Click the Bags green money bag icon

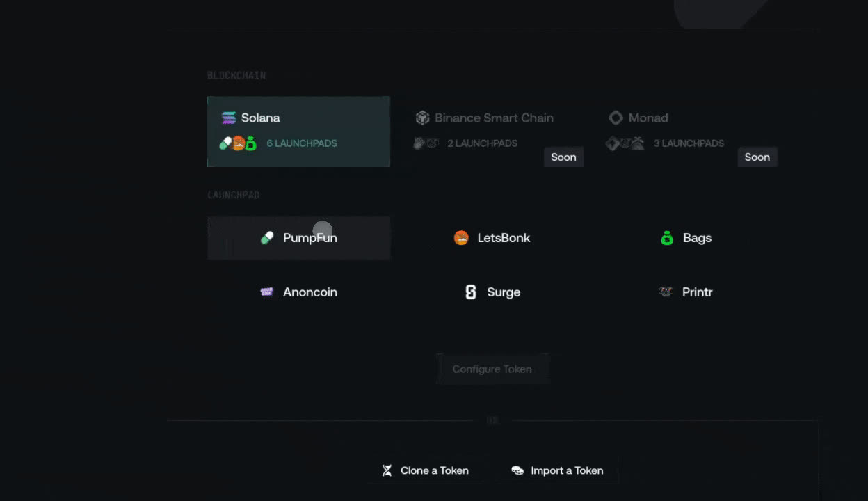pos(667,238)
